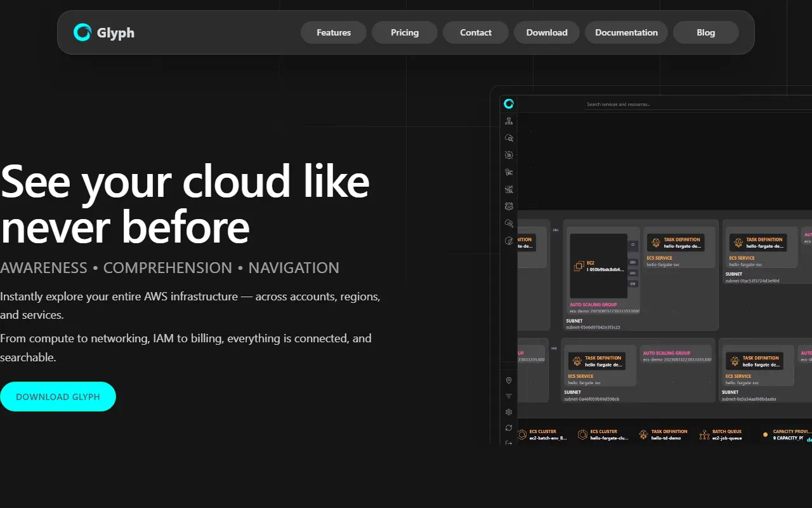812x508 pixels.
Task: Click the hello-td-demo text in bottom bar
Action: click(x=665, y=438)
